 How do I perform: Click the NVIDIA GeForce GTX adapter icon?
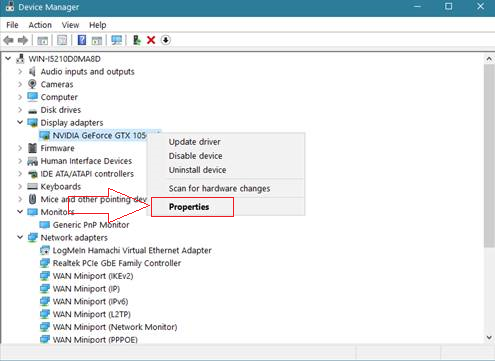pos(45,135)
